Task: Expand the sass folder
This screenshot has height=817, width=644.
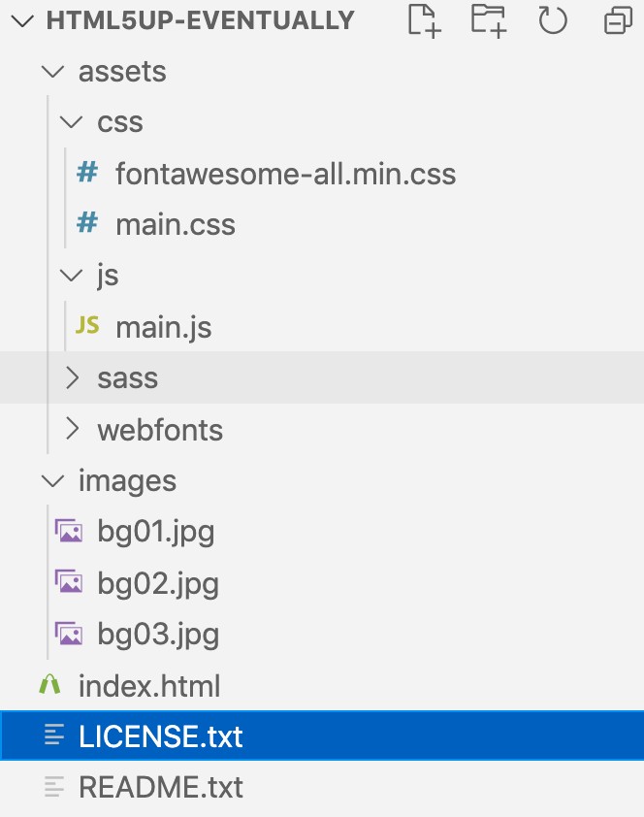Action: pyautogui.click(x=72, y=377)
